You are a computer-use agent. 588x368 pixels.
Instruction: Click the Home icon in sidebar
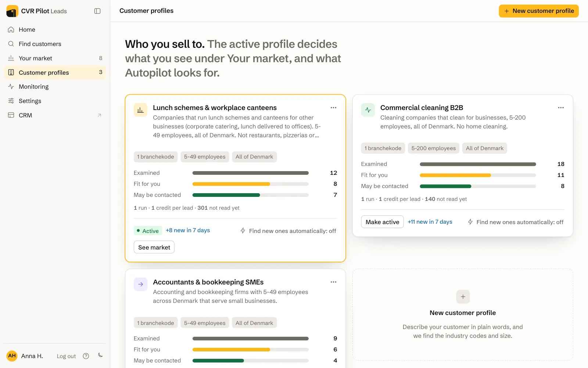pyautogui.click(x=11, y=29)
